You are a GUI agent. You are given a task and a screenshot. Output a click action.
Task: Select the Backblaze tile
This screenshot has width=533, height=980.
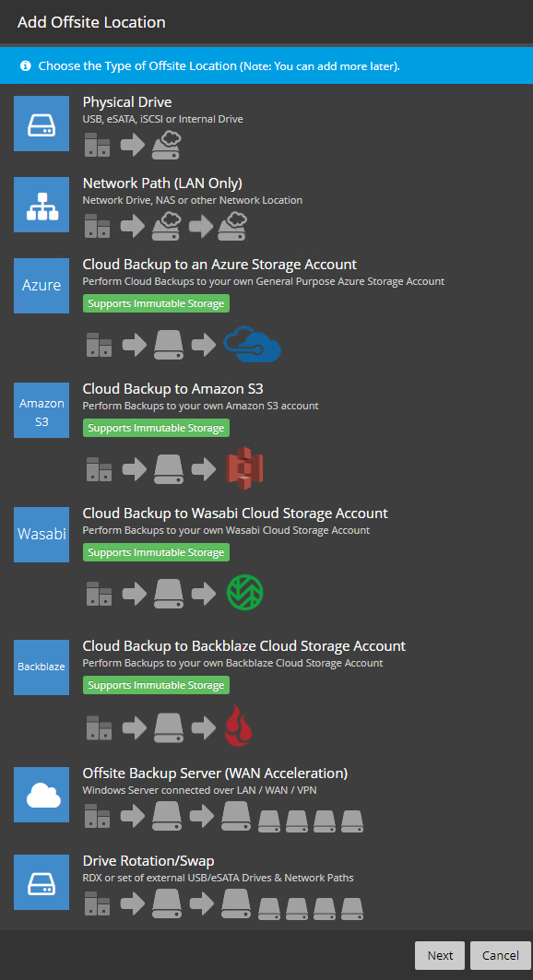pos(41,667)
